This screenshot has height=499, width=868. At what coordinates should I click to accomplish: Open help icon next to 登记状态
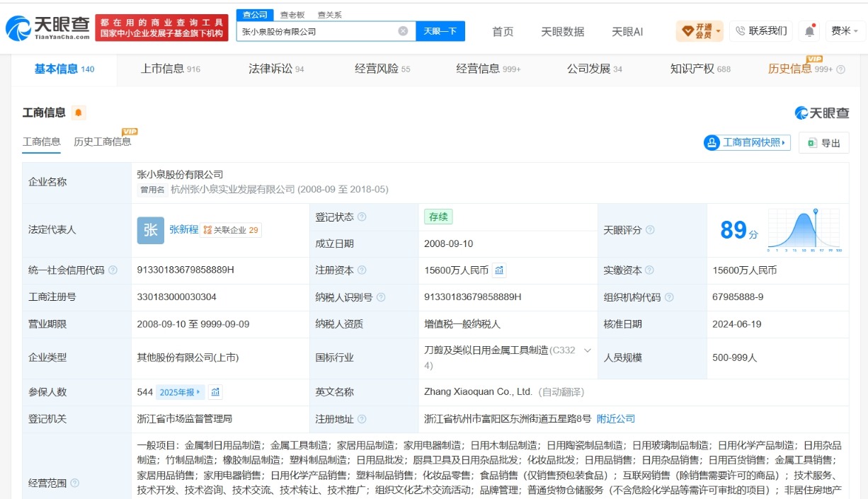(x=362, y=217)
